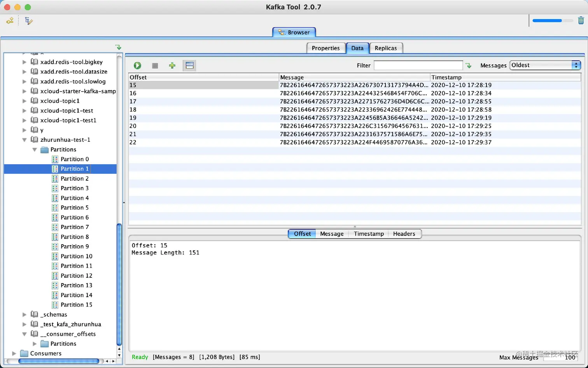Screen dimensions: 588x368
Task: Expand Partitions under __consumer_offsets
Action: coord(34,344)
